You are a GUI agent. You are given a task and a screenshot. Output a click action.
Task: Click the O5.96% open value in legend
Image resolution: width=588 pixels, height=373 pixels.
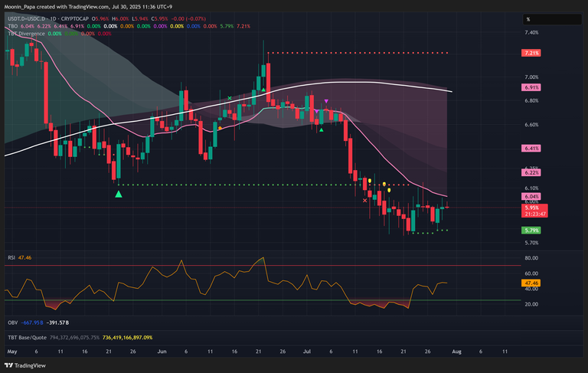[x=100, y=18]
